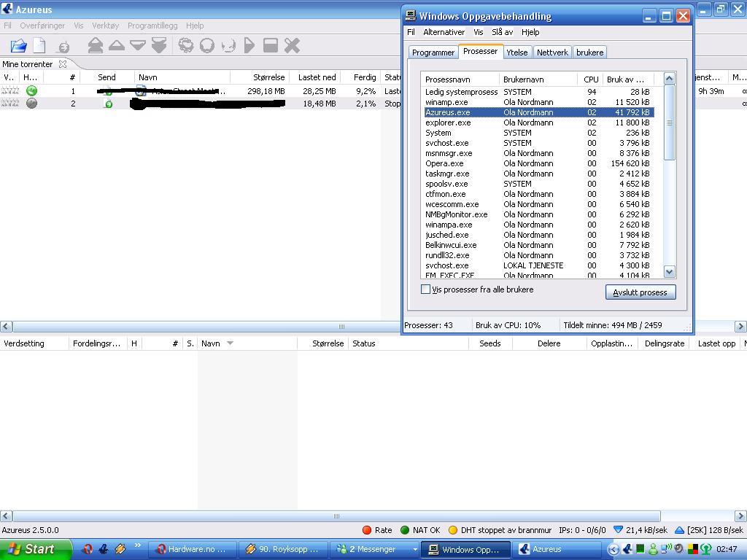The width and height of the screenshot is (747, 560).
Task: Click the 298,18 MB size cell
Action: [266, 90]
